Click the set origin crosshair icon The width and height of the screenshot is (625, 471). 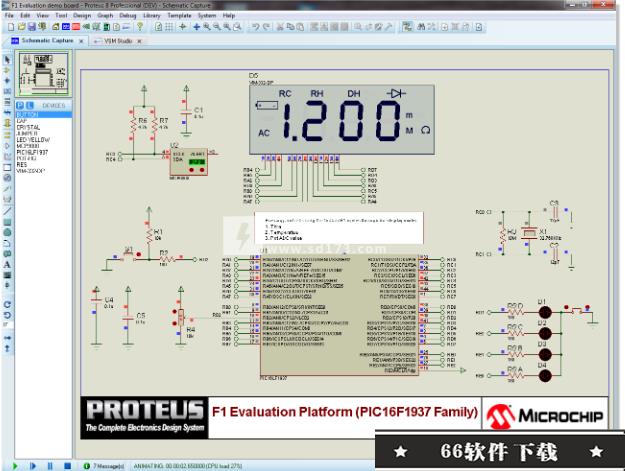183,27
